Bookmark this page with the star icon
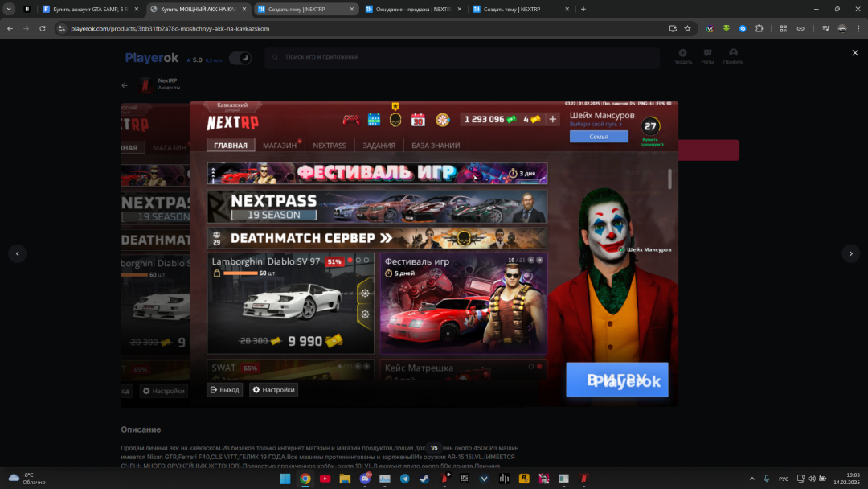Image resolution: width=868 pixels, height=489 pixels. point(687,28)
